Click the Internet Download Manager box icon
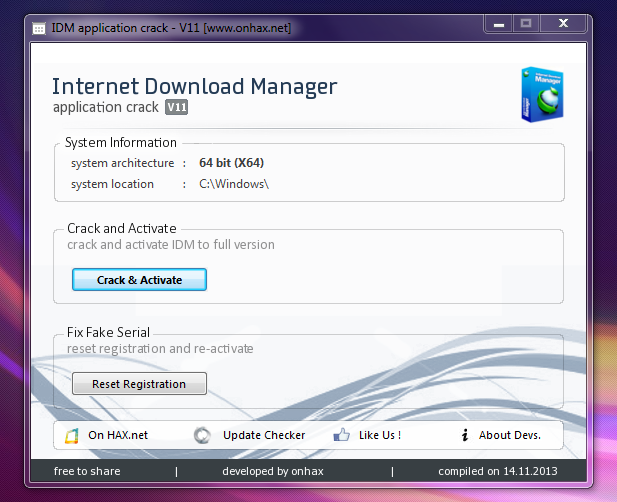Screen dimensions: 617x502 542,94
